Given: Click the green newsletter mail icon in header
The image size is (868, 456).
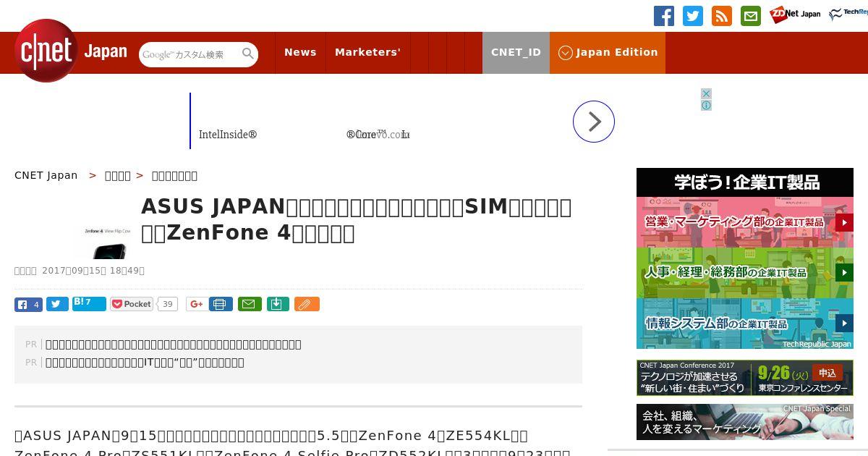Looking at the screenshot, I should pos(751,16).
